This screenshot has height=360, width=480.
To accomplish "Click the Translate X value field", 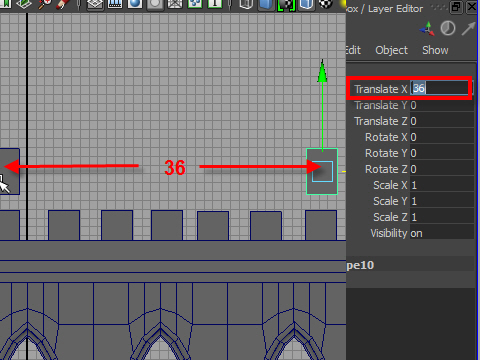I will [x=439, y=88].
